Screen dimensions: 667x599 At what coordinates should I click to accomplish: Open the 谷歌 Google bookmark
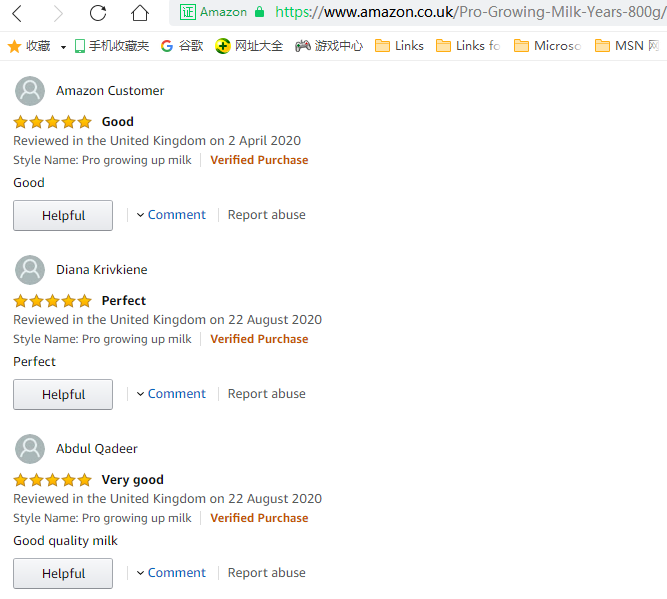tap(182, 46)
